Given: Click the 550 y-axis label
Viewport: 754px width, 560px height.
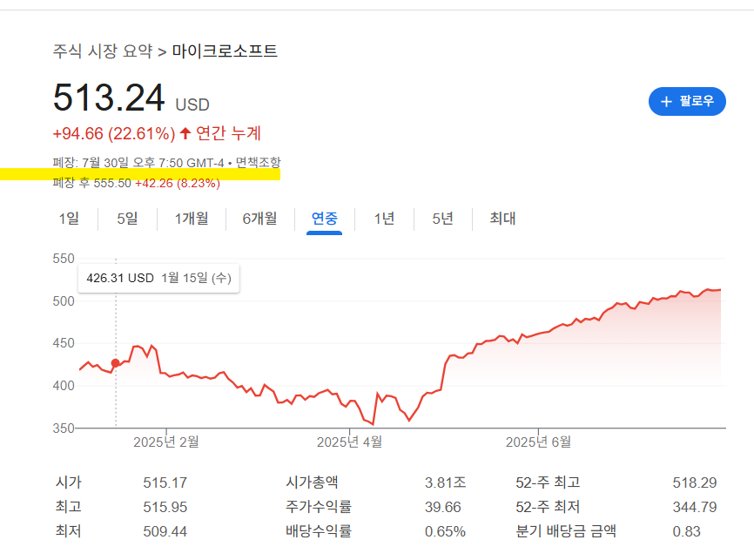Looking at the screenshot, I should pyautogui.click(x=64, y=259).
